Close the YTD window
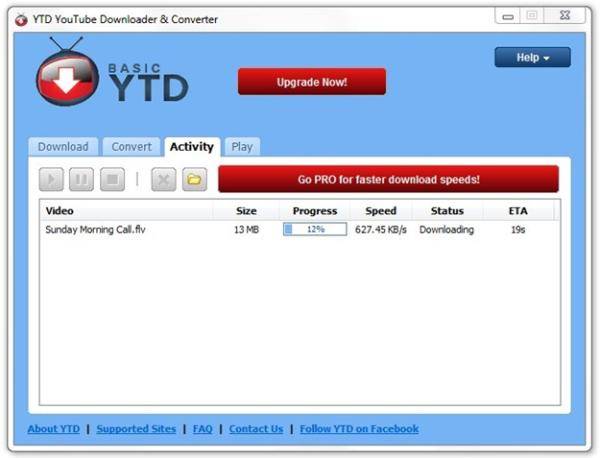This screenshot has width=600, height=458. pyautogui.click(x=565, y=16)
